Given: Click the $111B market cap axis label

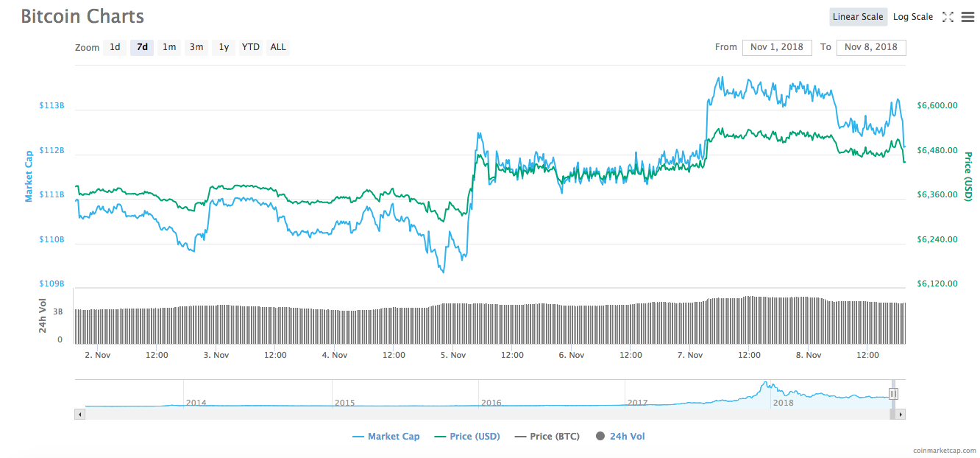Looking at the screenshot, I should [52, 195].
